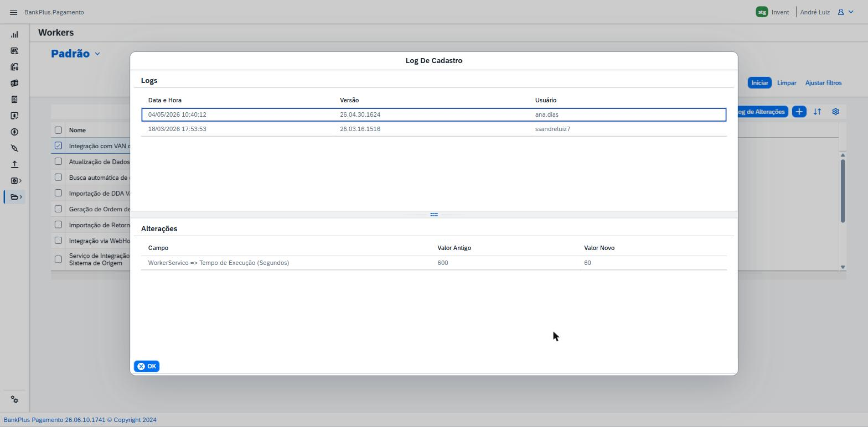Click the checklist document icon in sidebar
This screenshot has width=868, height=427.
[14, 100]
